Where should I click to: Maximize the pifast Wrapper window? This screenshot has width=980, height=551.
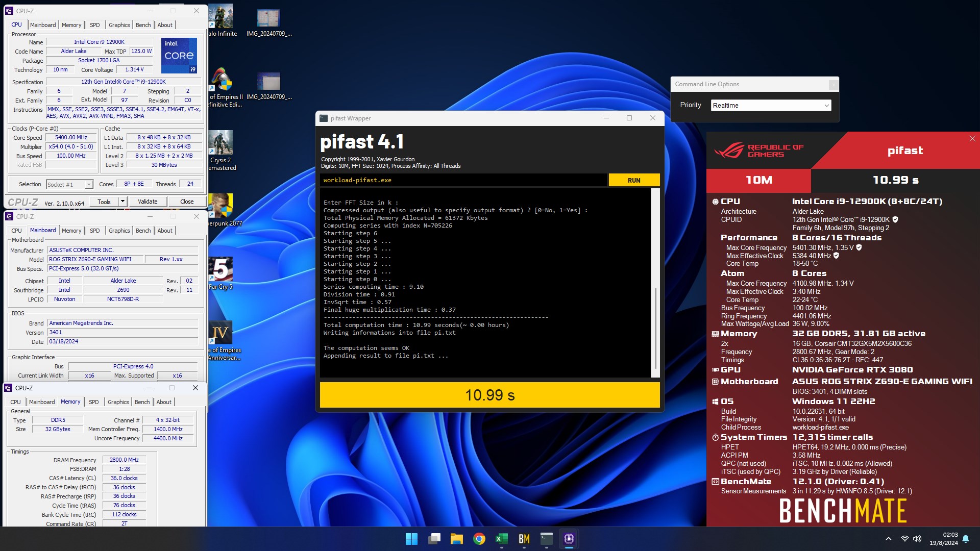coord(629,118)
